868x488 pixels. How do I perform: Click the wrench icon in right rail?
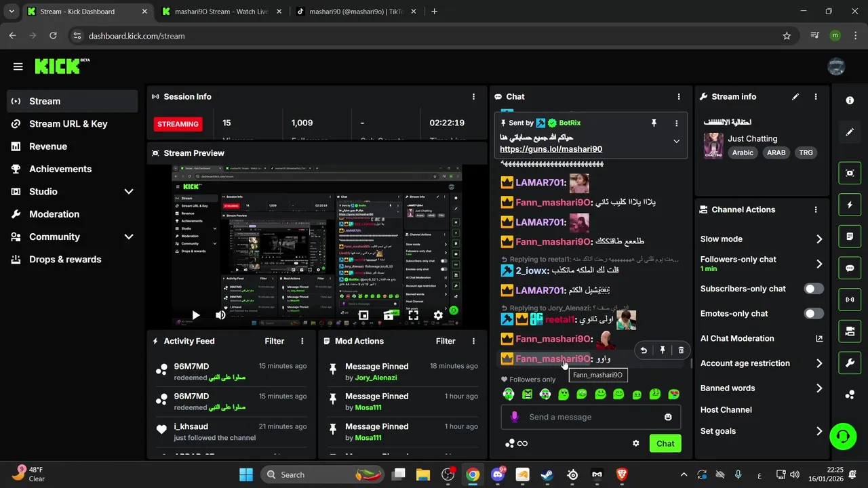850,363
